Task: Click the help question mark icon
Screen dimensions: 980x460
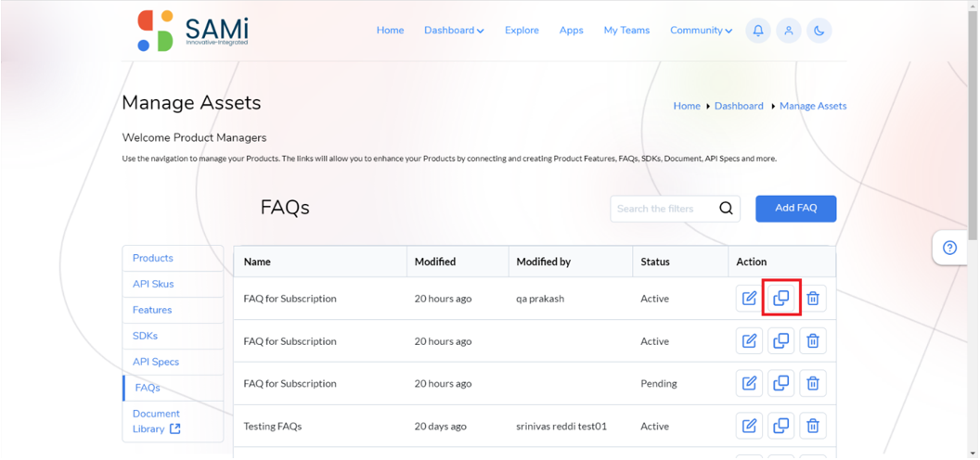Action: pos(950,249)
